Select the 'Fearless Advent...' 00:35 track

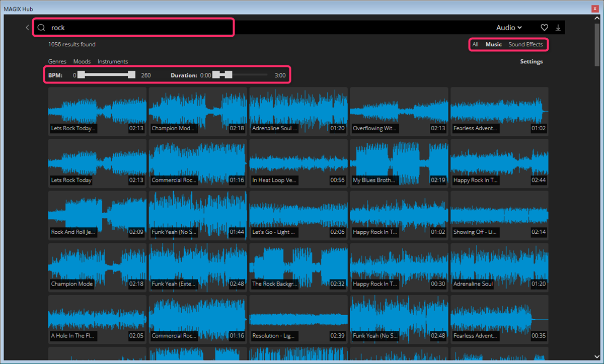pyautogui.click(x=500, y=319)
